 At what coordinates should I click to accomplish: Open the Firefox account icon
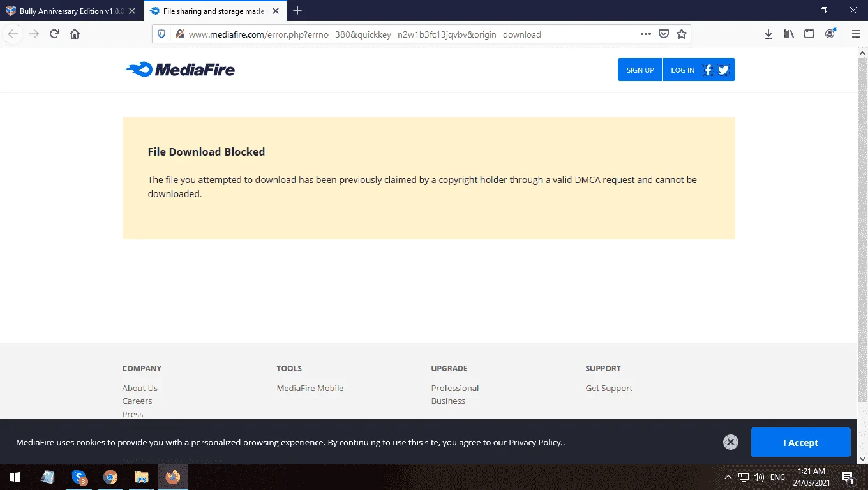click(x=830, y=34)
